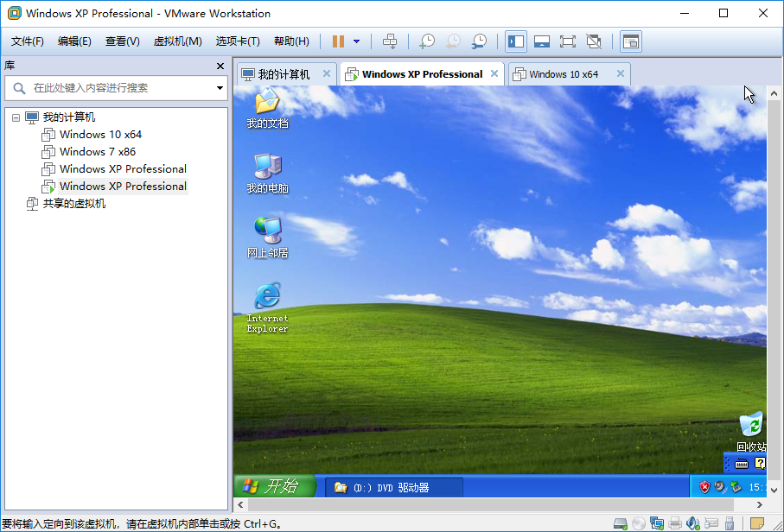Toggle the console view button on the toolbar
This screenshot has width=784, height=532.
(629, 41)
